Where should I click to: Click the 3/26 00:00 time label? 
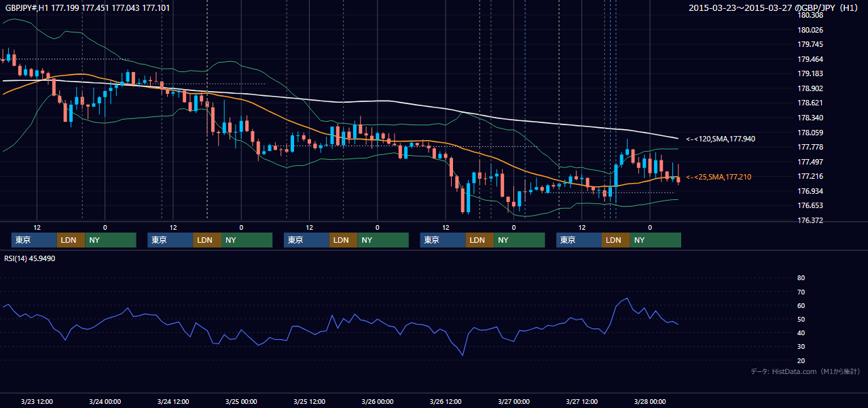click(377, 401)
